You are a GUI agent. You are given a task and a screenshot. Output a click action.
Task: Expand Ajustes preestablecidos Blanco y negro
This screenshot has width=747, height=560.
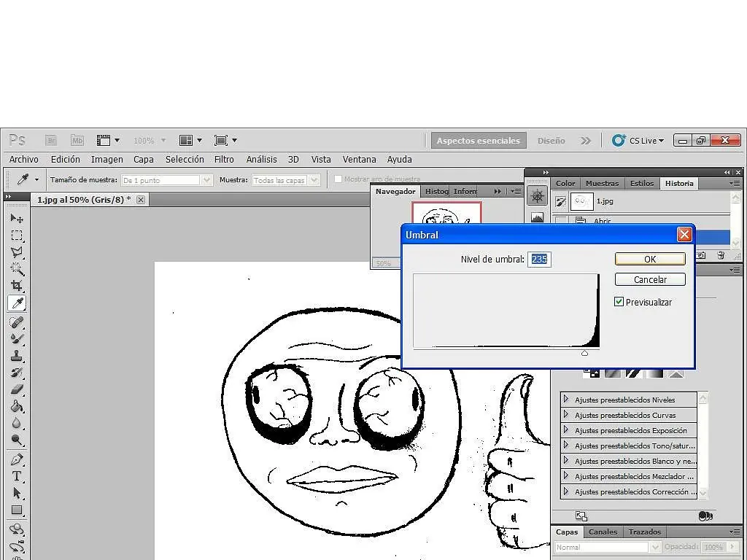pyautogui.click(x=566, y=460)
